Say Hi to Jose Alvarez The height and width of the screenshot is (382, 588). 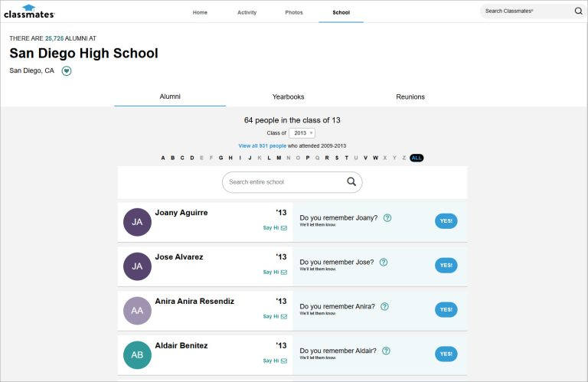pyautogui.click(x=275, y=273)
